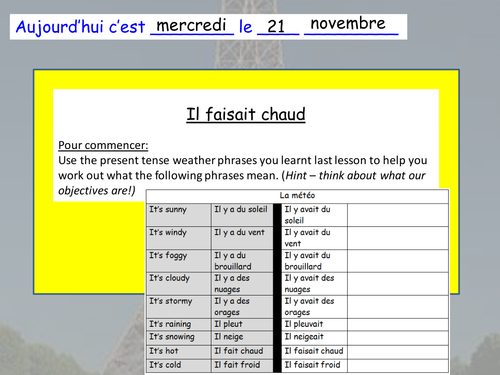The height and width of the screenshot is (375, 500).
Task: Click the 'Il y a du brouillard' cell
Action: (x=242, y=261)
